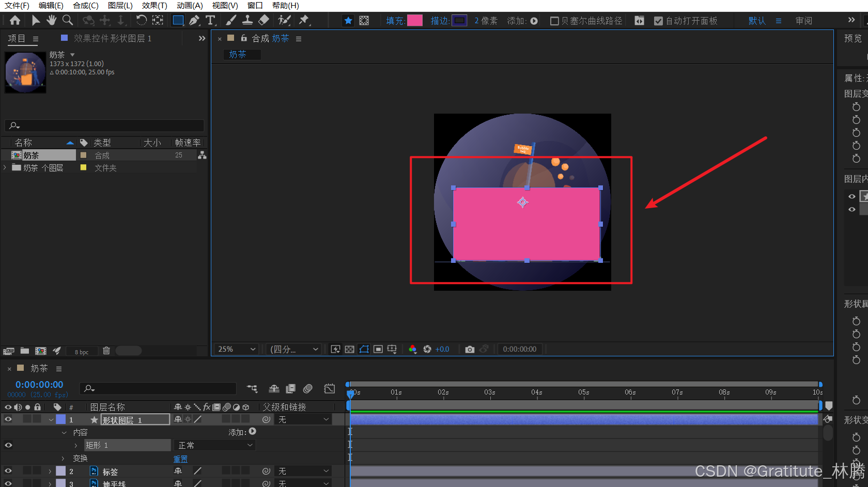The width and height of the screenshot is (868, 487).
Task: Click the interpret footage icon at project bottom
Action: click(8, 351)
